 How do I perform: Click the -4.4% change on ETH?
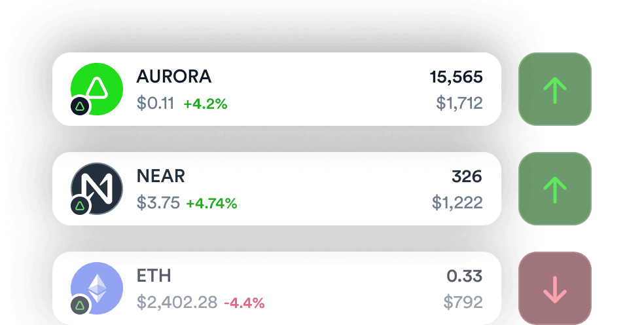coord(244,303)
